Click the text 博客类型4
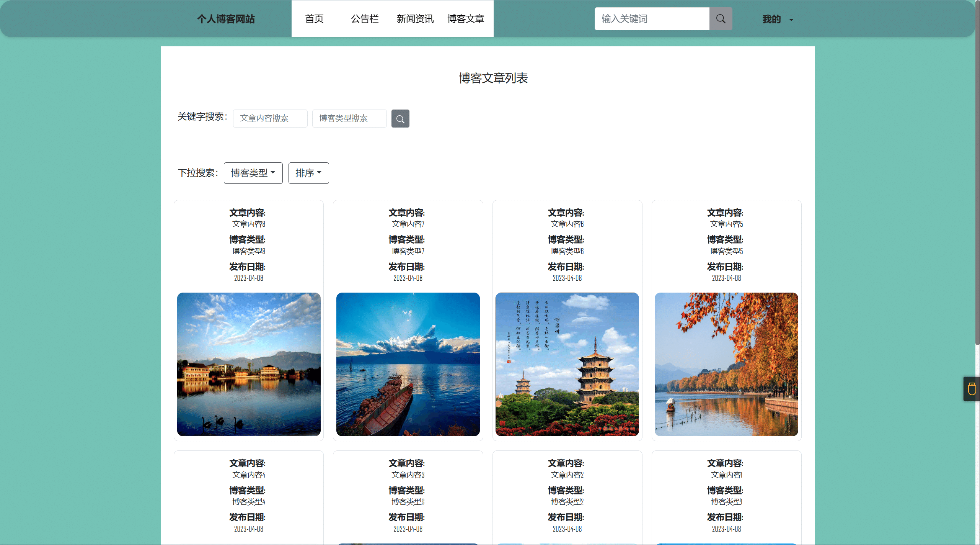This screenshot has height=545, width=980. click(x=249, y=502)
